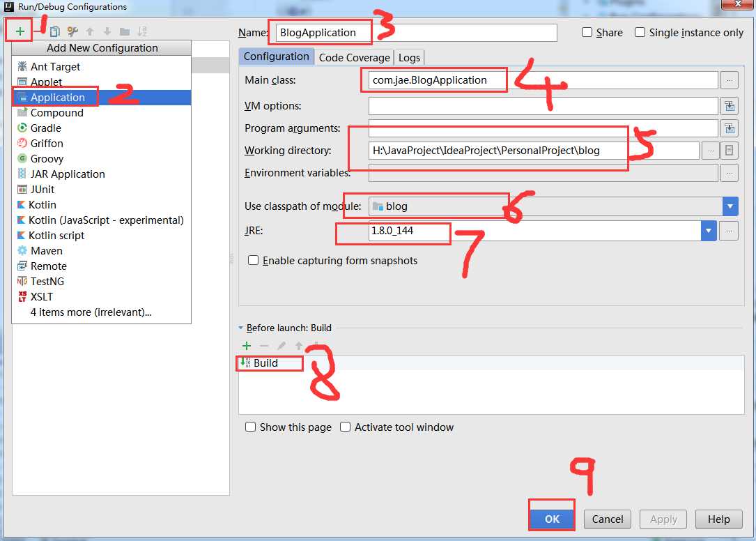
Task: Click the Environment variables field
Action: (543, 173)
